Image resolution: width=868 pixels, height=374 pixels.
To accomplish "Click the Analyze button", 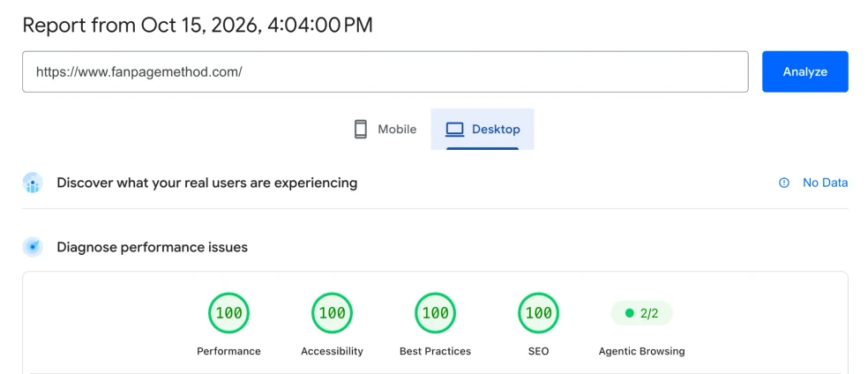I will click(x=804, y=72).
